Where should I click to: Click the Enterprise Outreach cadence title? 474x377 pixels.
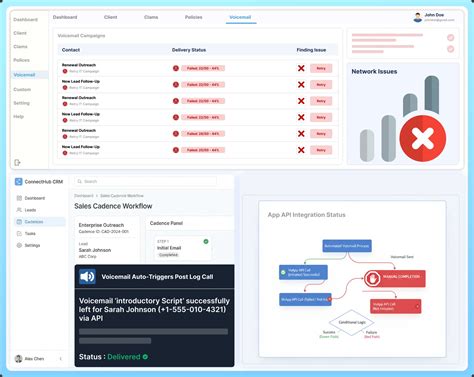(101, 225)
